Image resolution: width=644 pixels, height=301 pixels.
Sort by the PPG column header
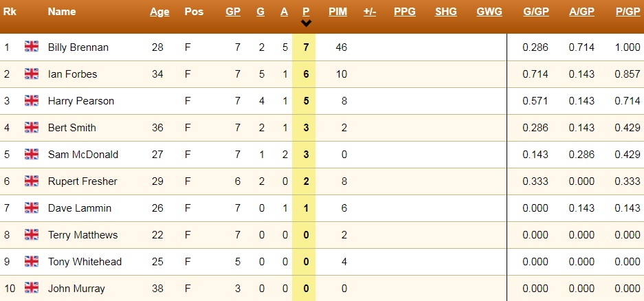pyautogui.click(x=405, y=12)
